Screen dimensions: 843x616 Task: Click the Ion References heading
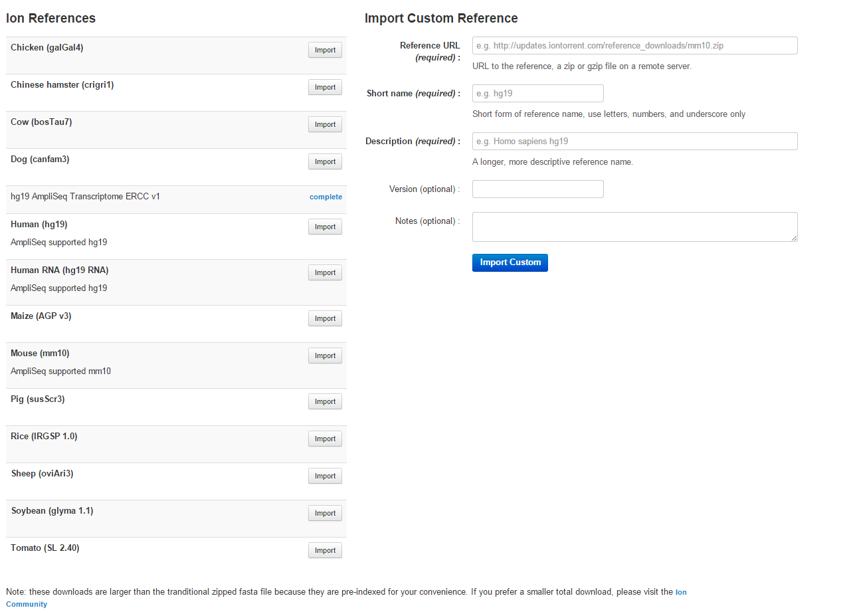pyautogui.click(x=50, y=19)
